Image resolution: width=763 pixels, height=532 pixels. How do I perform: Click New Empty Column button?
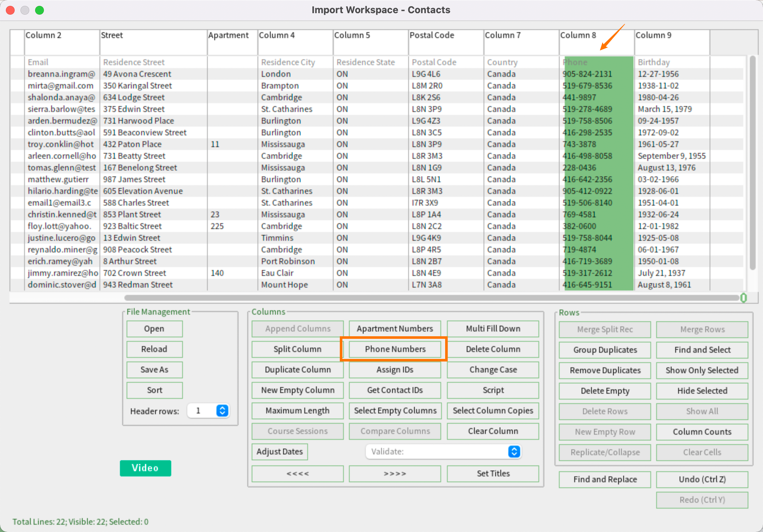(297, 390)
